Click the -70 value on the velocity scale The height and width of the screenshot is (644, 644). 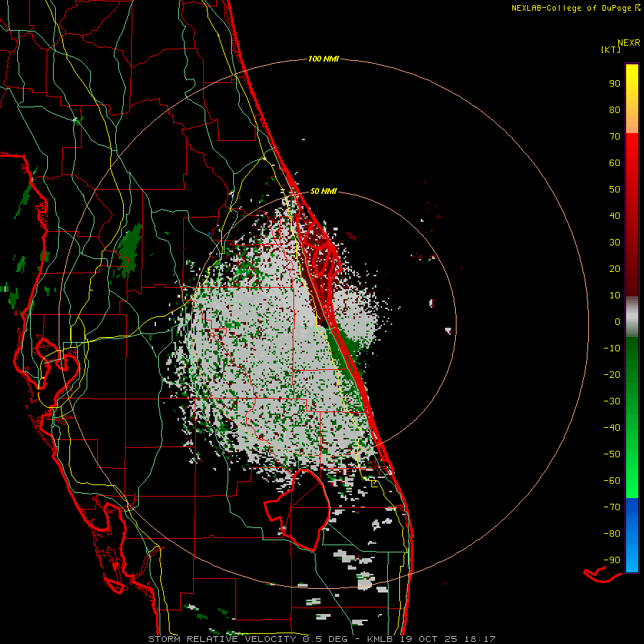(612, 507)
